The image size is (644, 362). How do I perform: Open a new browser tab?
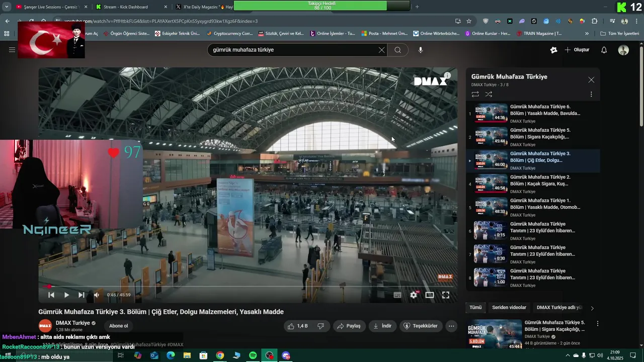(417, 7)
